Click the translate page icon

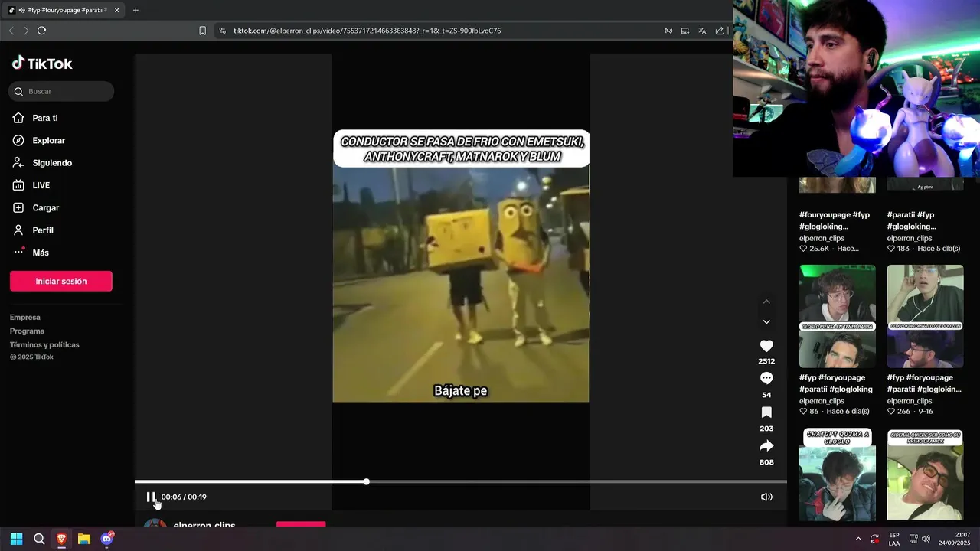tap(702, 31)
